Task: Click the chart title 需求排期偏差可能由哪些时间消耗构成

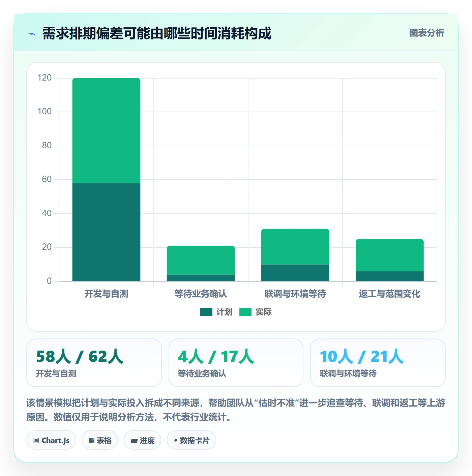Action: 157,33
